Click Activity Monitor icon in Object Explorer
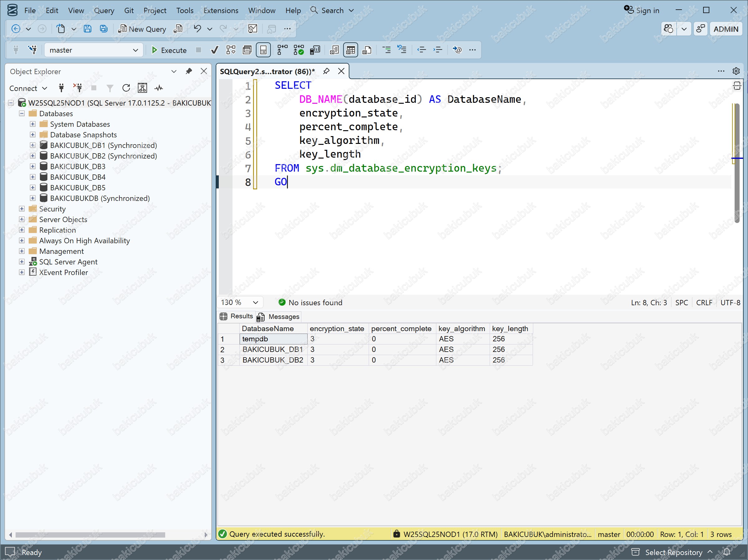Screen dimensions: 748x560 coord(159,88)
